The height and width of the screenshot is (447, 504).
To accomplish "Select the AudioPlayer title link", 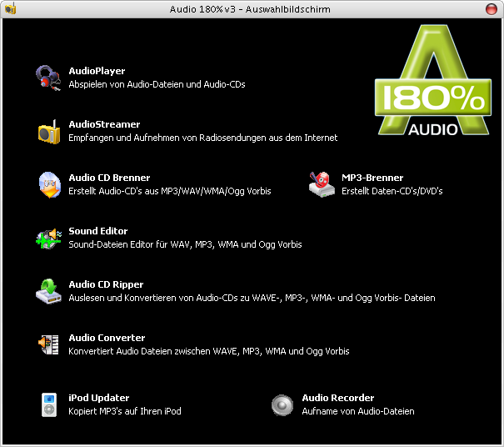I will point(97,71).
